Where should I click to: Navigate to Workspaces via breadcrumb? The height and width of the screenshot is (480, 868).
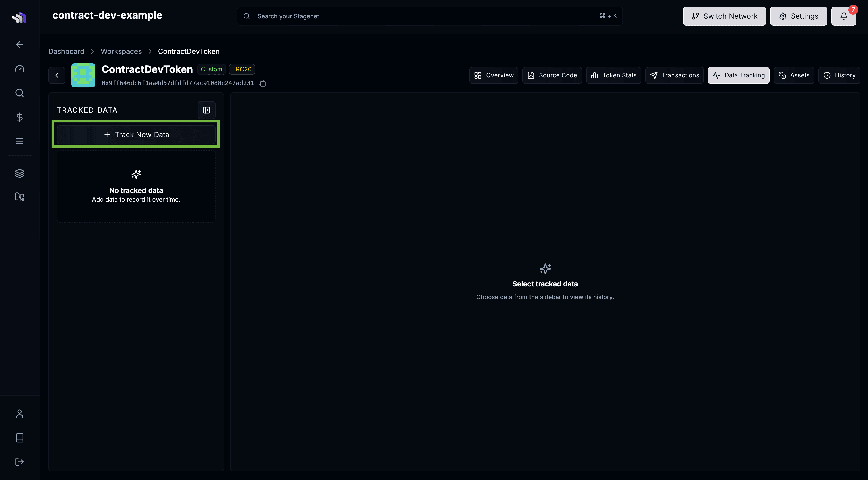tap(121, 51)
